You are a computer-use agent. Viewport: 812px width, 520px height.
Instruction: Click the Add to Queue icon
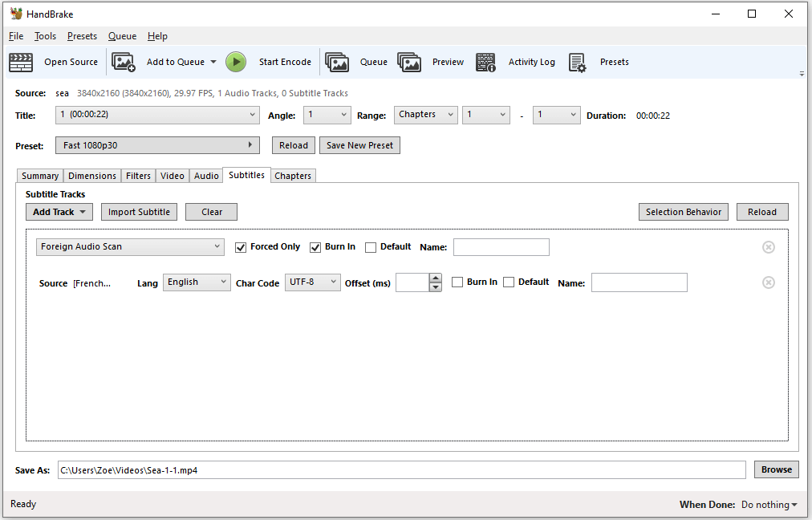coord(124,62)
